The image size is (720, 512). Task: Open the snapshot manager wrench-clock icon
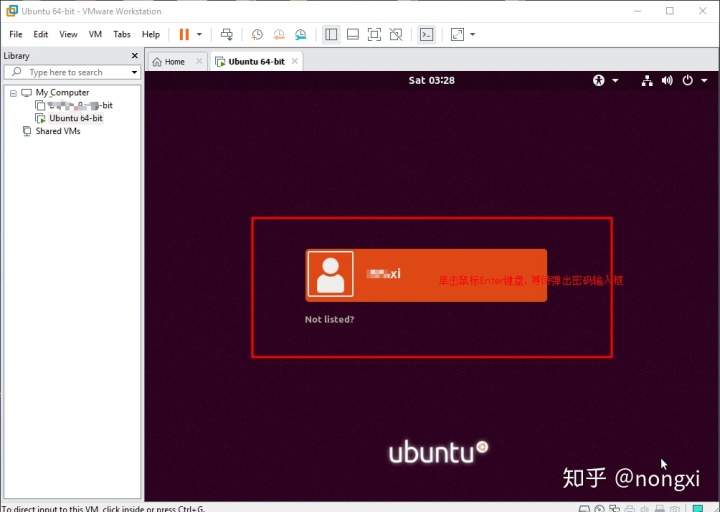(301, 34)
